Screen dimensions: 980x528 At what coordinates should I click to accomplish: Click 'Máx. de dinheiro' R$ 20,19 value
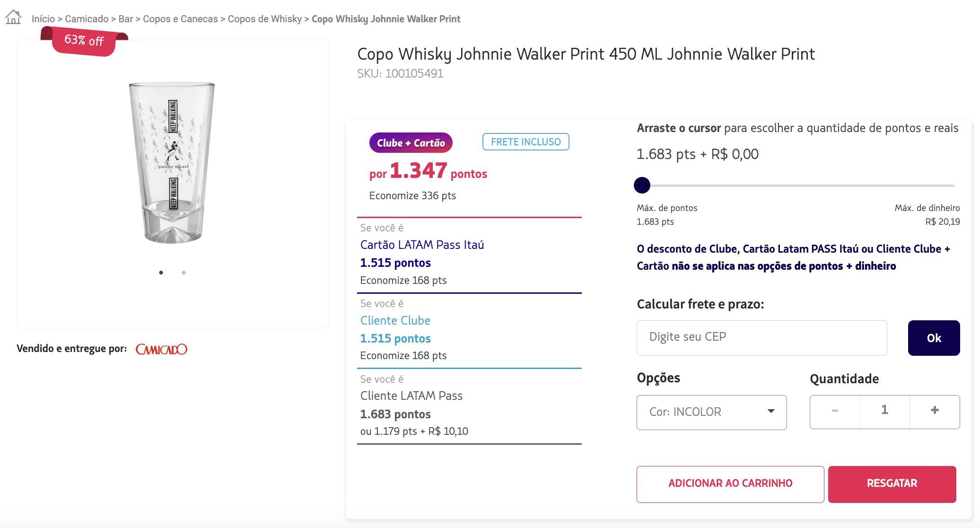tap(942, 222)
